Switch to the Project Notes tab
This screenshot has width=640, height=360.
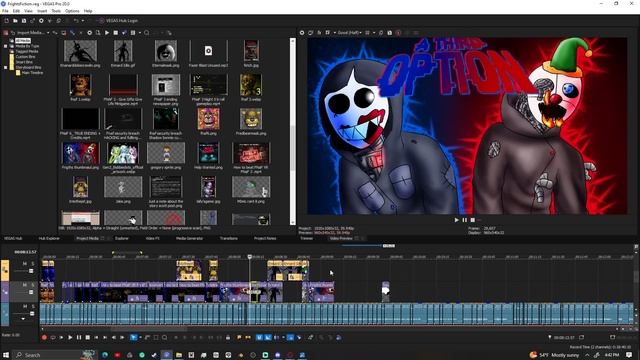pos(265,238)
